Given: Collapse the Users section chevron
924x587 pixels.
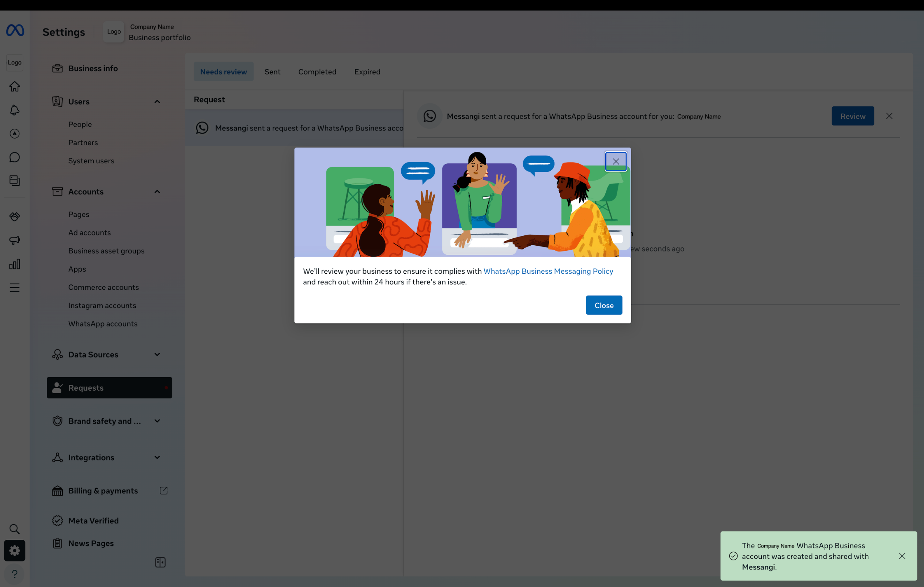Looking at the screenshot, I should tap(157, 102).
